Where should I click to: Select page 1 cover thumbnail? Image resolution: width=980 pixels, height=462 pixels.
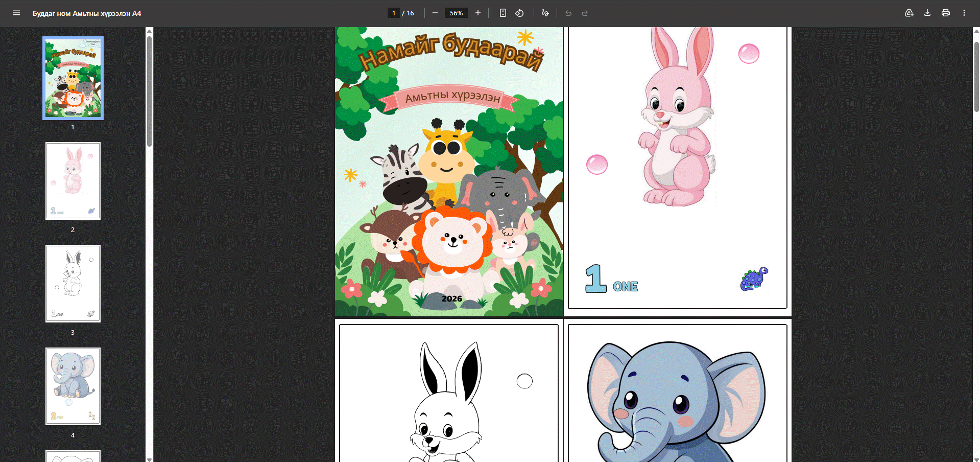tap(73, 78)
